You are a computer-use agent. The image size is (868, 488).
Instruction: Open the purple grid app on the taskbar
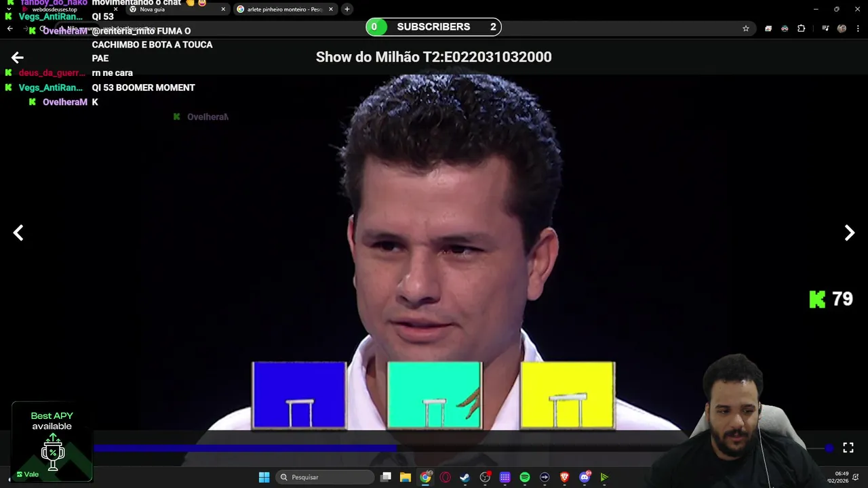click(505, 477)
